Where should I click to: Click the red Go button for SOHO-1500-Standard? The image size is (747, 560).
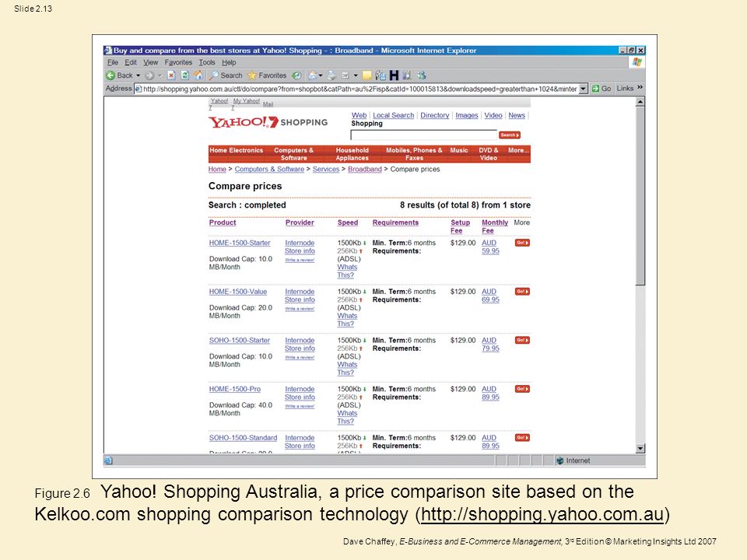pyautogui.click(x=522, y=438)
